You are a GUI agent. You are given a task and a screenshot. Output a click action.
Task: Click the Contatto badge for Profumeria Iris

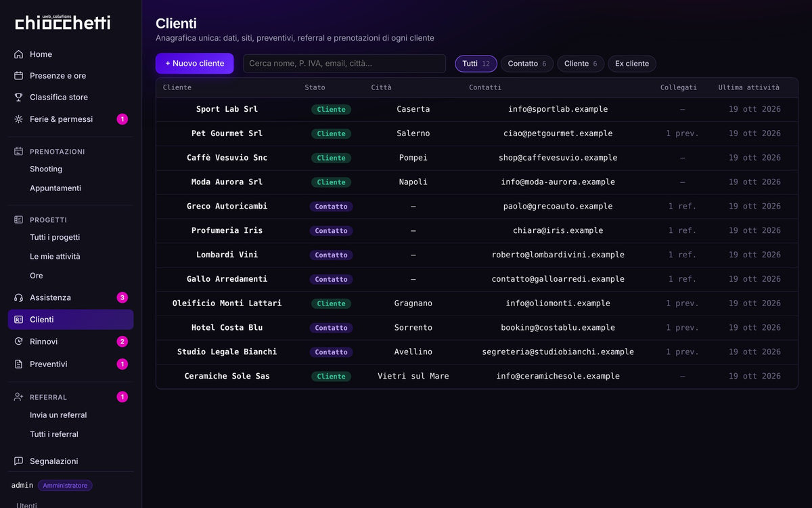[332, 231]
